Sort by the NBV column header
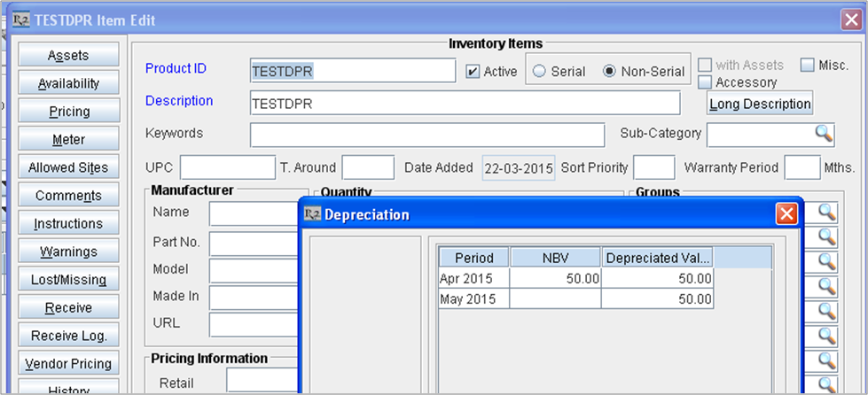 point(556,258)
